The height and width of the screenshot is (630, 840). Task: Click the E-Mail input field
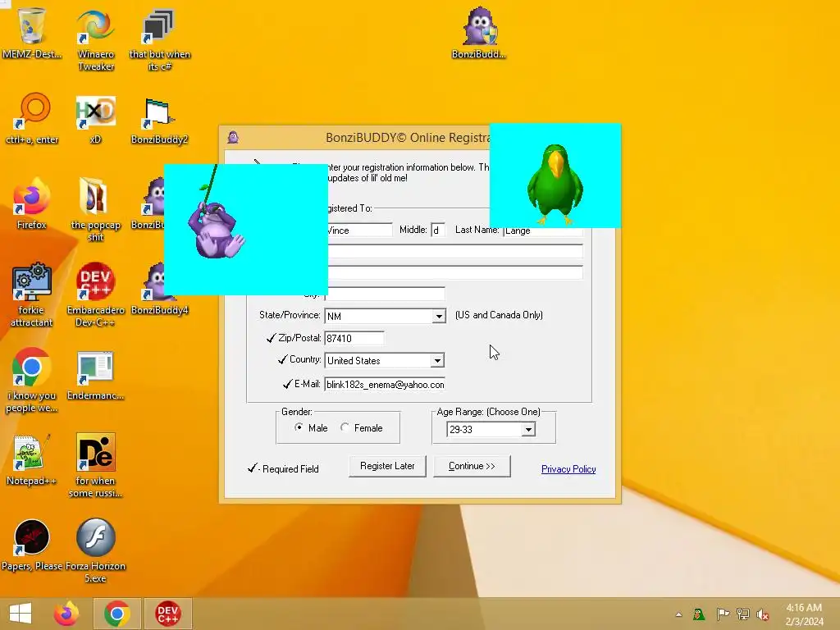[385, 385]
